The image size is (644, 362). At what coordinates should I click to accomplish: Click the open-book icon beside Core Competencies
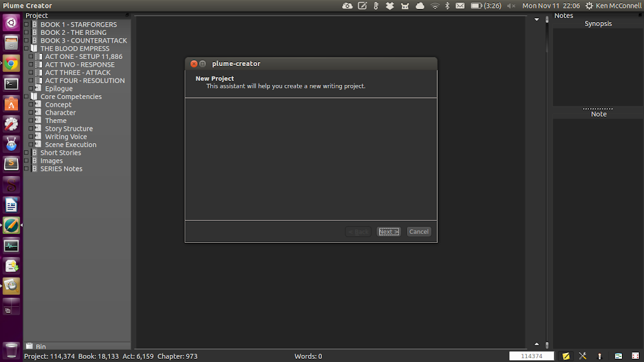(x=34, y=96)
